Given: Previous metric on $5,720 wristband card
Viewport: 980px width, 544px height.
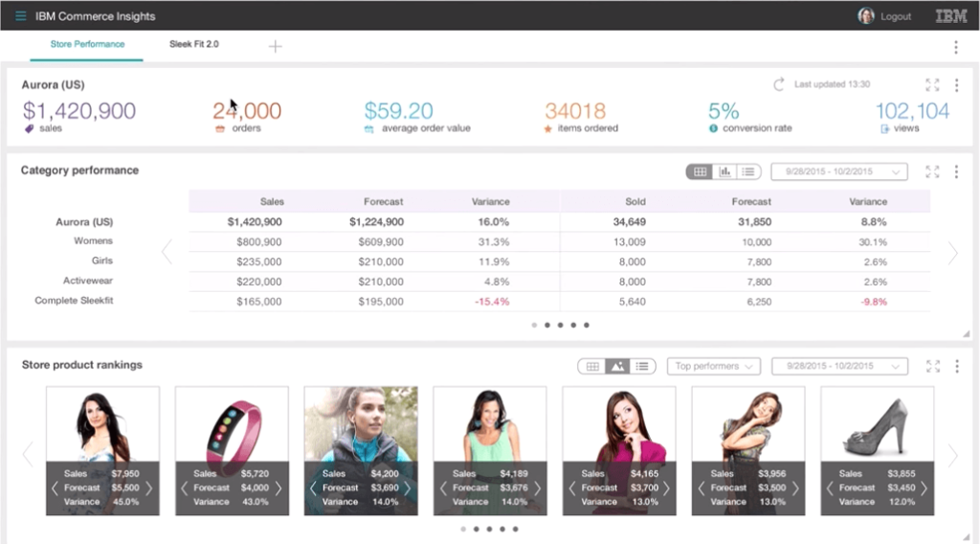Looking at the screenshot, I should pyautogui.click(x=184, y=488).
